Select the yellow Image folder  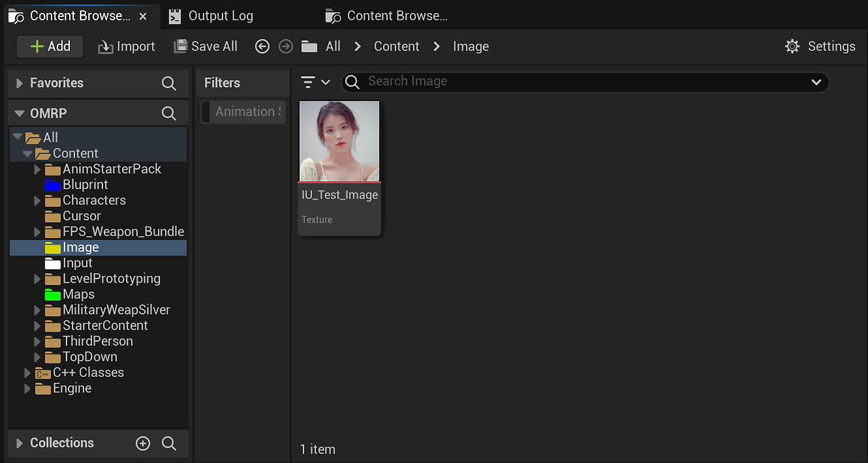point(98,247)
